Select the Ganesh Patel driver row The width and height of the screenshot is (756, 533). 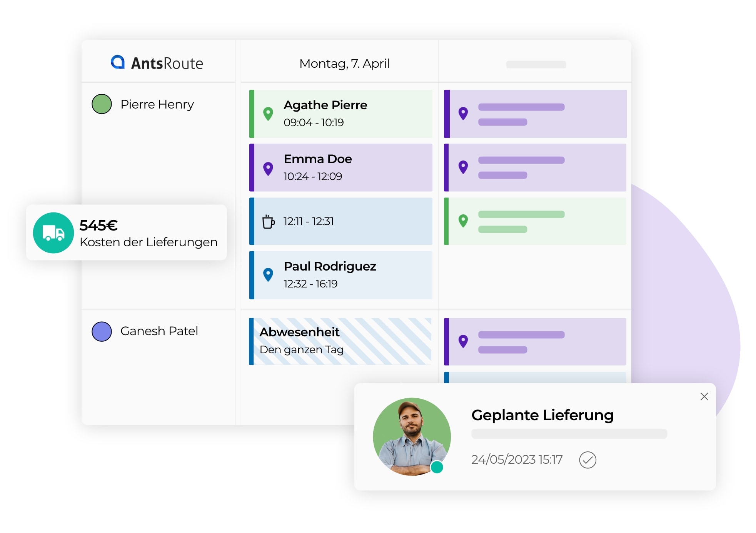pos(159,331)
